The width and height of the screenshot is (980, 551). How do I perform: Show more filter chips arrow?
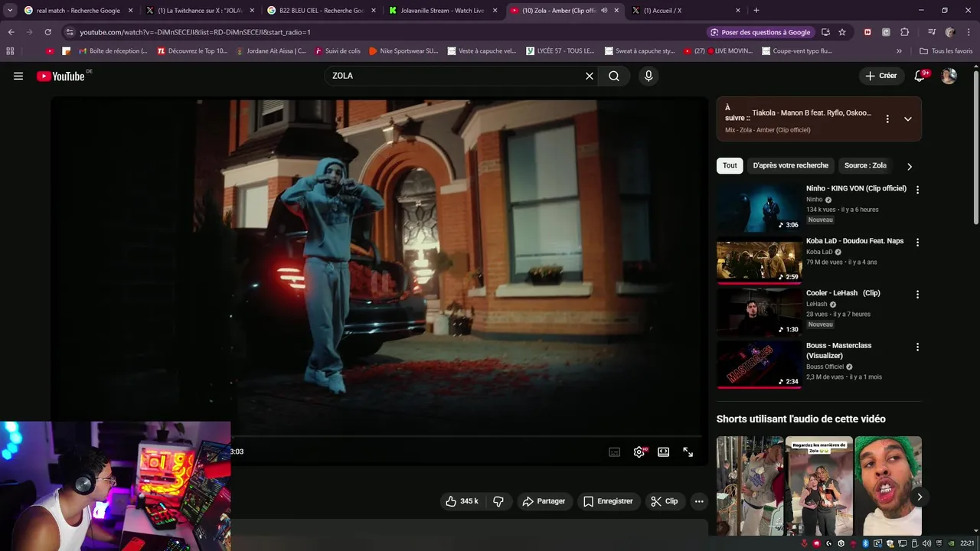(909, 166)
